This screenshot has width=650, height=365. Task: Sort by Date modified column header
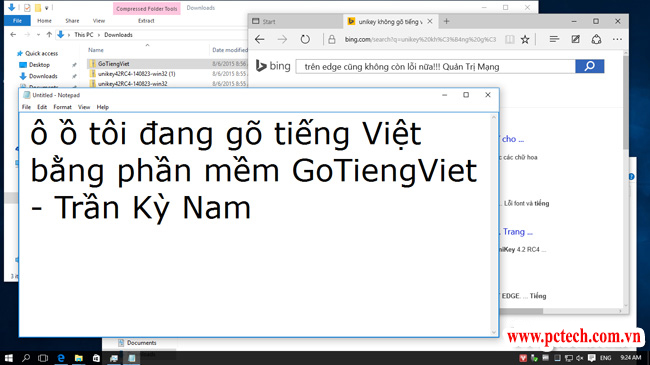coord(230,50)
